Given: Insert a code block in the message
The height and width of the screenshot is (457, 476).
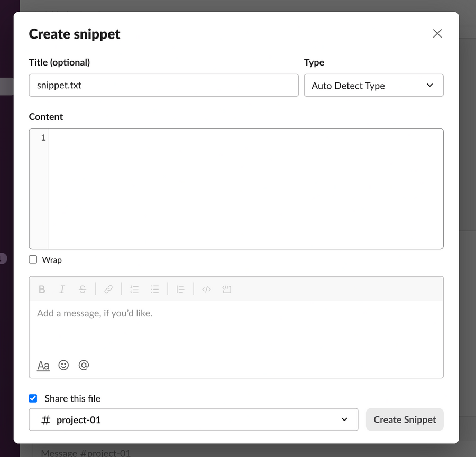Looking at the screenshot, I should tap(226, 289).
